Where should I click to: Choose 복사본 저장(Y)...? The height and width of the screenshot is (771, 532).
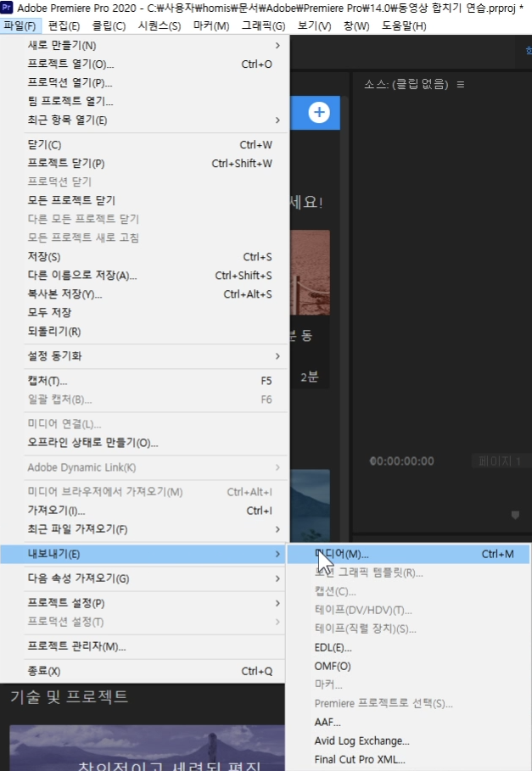coord(143,294)
